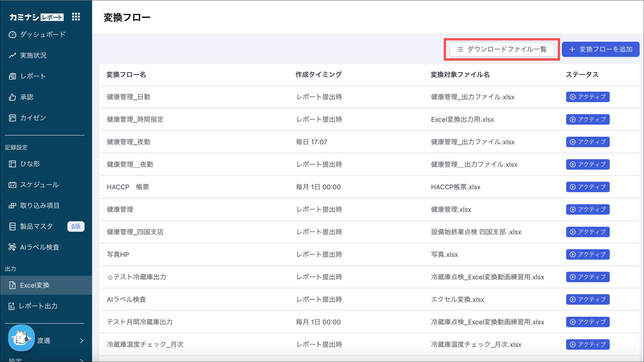Click the レポート出力 export icon
Image resolution: width=644 pixels, height=362 pixels.
12,306
